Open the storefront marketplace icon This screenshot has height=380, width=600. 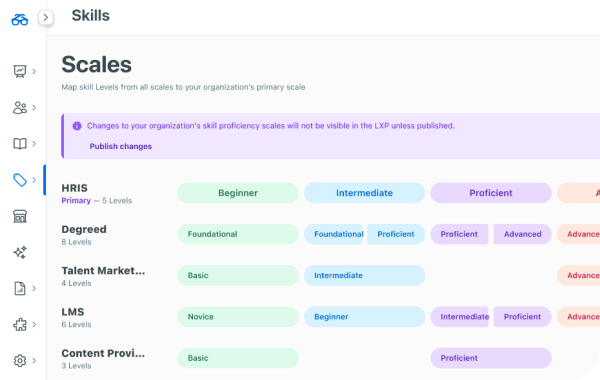[20, 216]
